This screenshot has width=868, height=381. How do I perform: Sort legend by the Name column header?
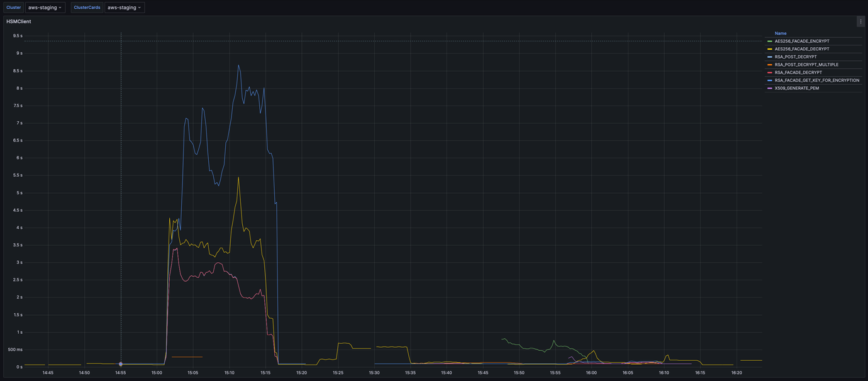(x=781, y=33)
